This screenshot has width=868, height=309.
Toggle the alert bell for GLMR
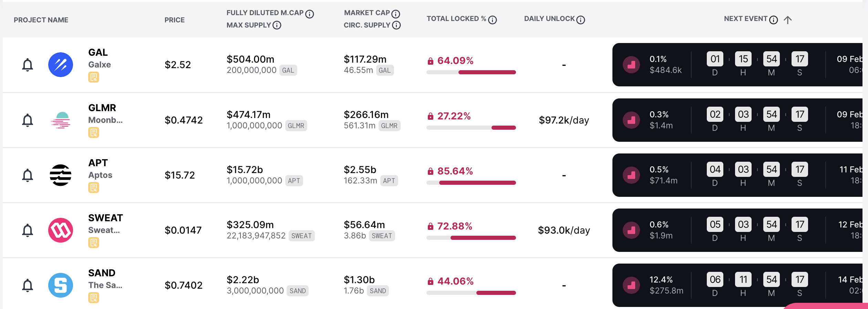(28, 120)
